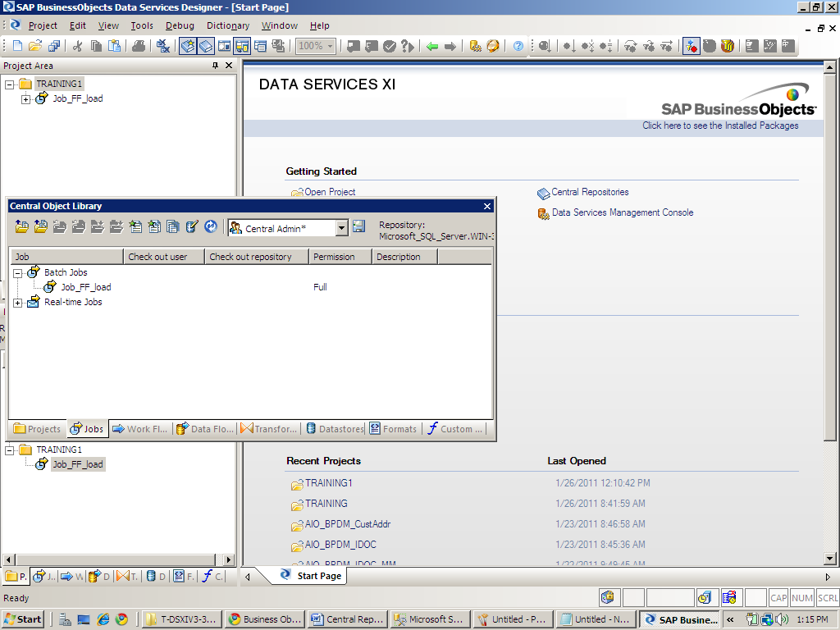This screenshot has width=840, height=630.
Task: Collapse TRAINING1 node in Project Area
Action: [x=10, y=84]
